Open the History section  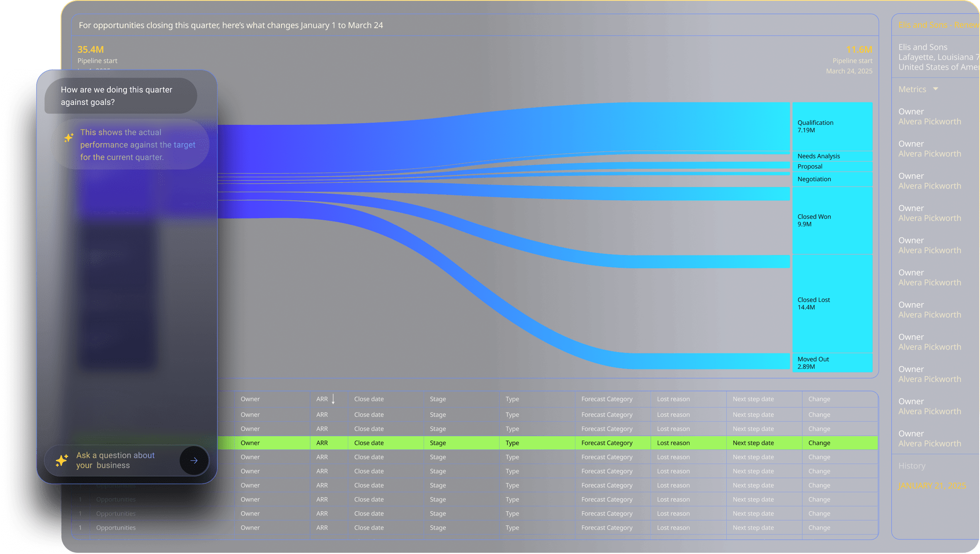pyautogui.click(x=912, y=466)
